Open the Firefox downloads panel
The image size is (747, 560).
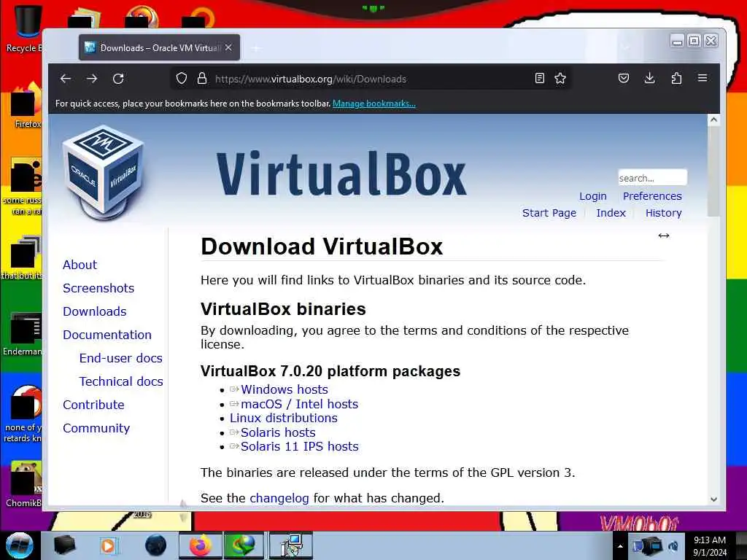tap(649, 79)
